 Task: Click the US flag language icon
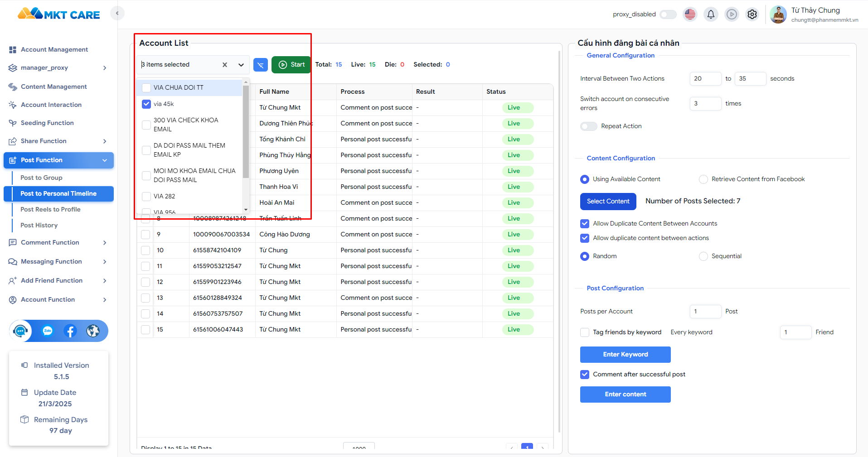[690, 14]
